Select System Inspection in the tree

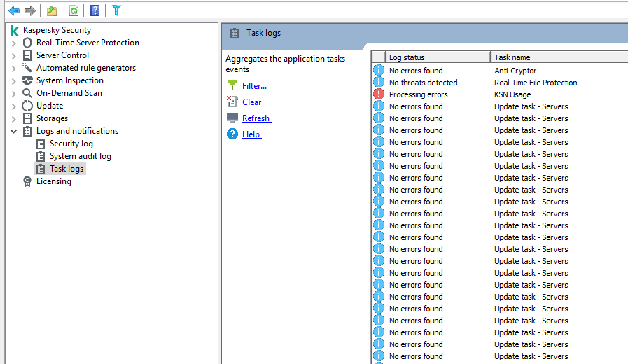pyautogui.click(x=70, y=80)
